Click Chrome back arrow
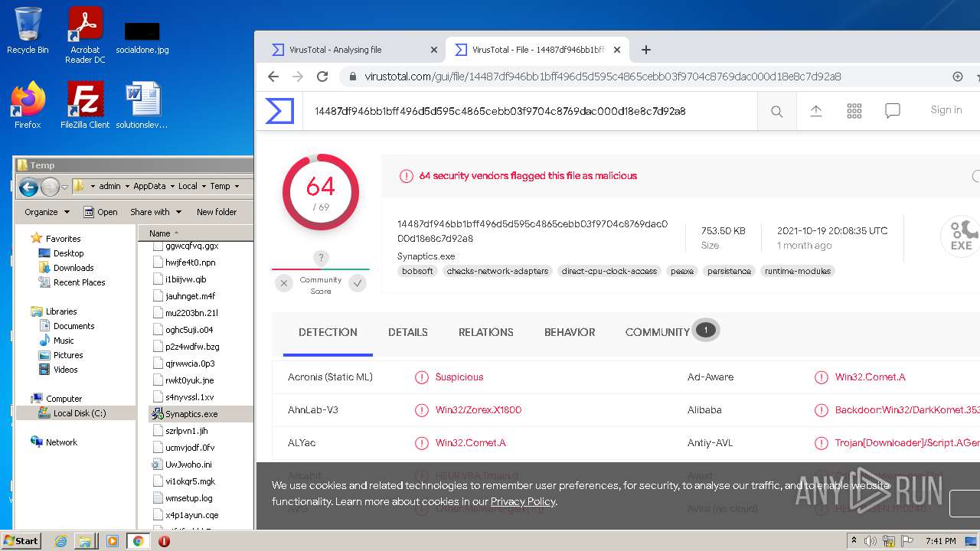This screenshot has width=980, height=551. point(273,77)
